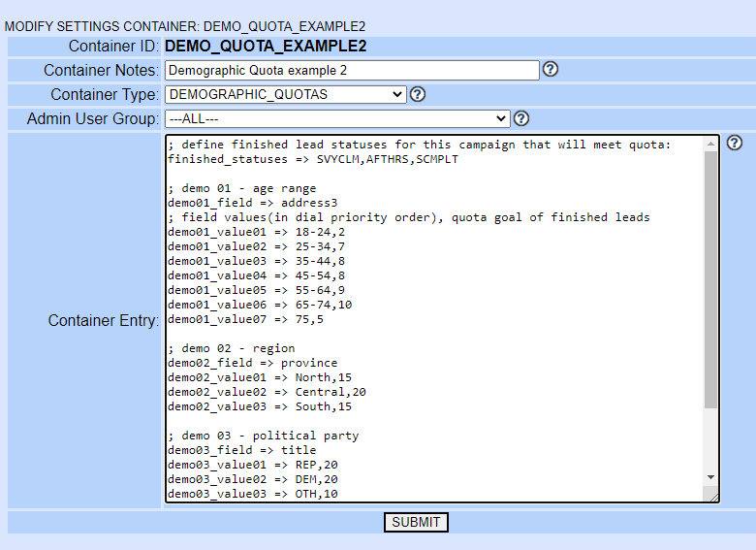Click the 'Container Type:' label
Viewport: 756px width, 550px height.
point(105,94)
